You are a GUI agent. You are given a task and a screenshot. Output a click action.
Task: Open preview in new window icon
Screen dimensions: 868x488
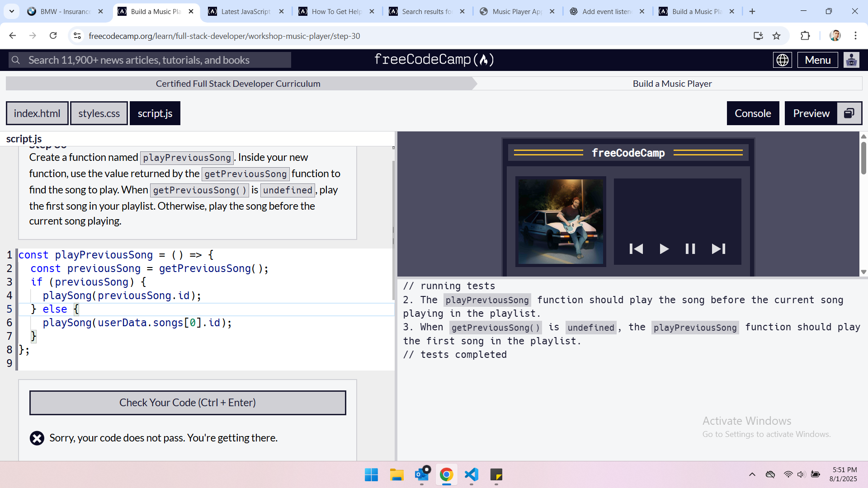(x=849, y=113)
